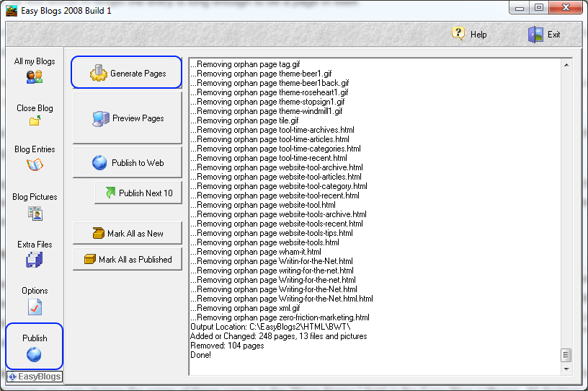Screen dimensions: 588x391
Task: Click line 'Removing orphan page wham-it.html'
Action: point(256,252)
